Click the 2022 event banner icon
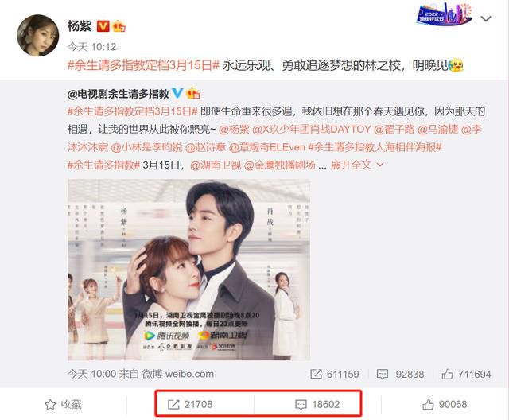 click(x=444, y=14)
